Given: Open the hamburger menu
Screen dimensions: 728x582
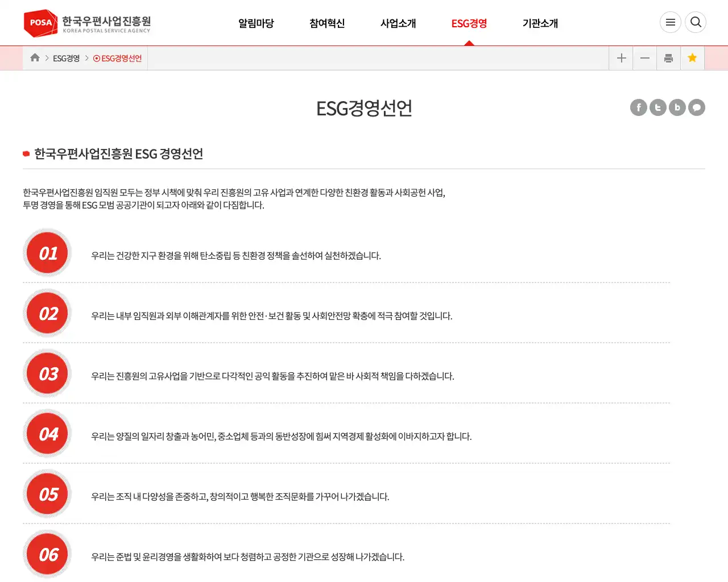Looking at the screenshot, I should click(671, 22).
